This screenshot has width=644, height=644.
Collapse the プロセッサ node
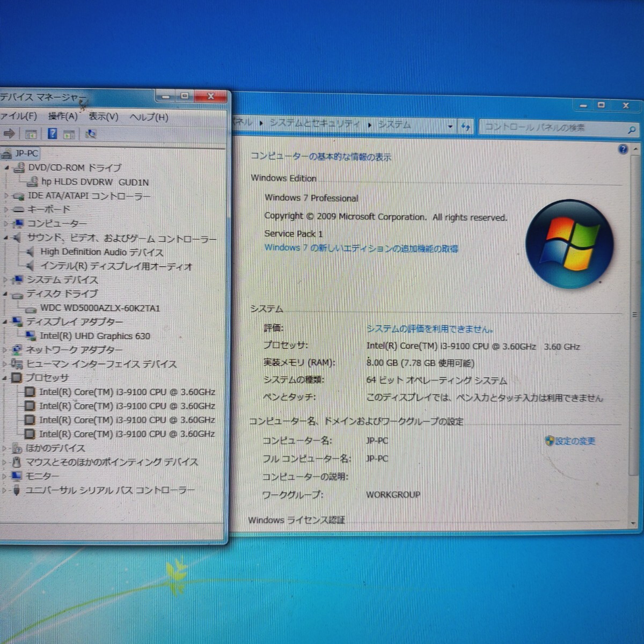click(5, 378)
